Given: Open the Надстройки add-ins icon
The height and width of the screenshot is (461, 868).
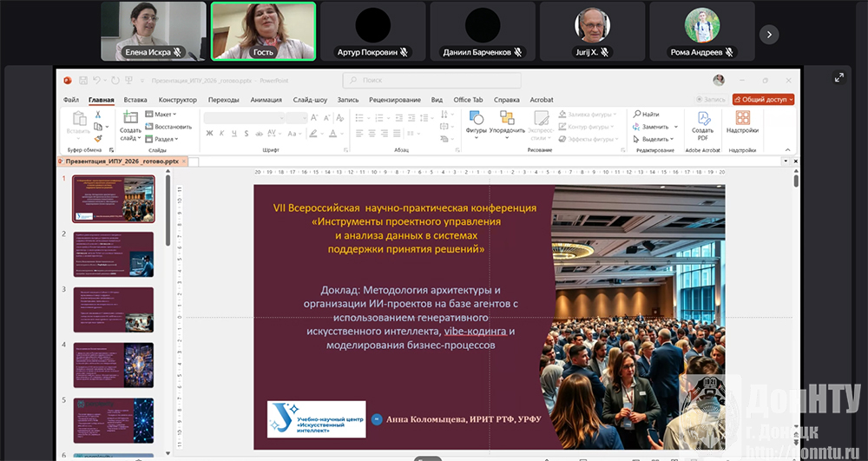Looking at the screenshot, I should [x=743, y=119].
